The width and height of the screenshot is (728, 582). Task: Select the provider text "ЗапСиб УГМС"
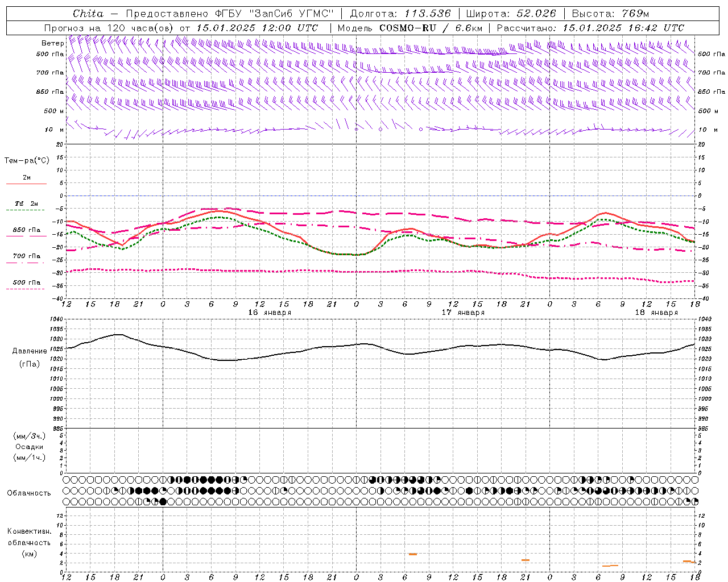click(x=291, y=14)
